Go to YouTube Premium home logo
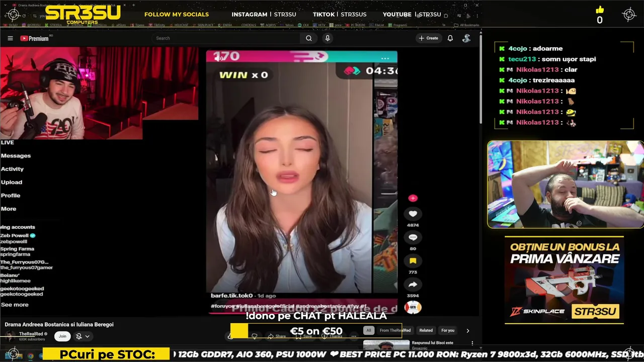The image size is (644, 362). 34,38
